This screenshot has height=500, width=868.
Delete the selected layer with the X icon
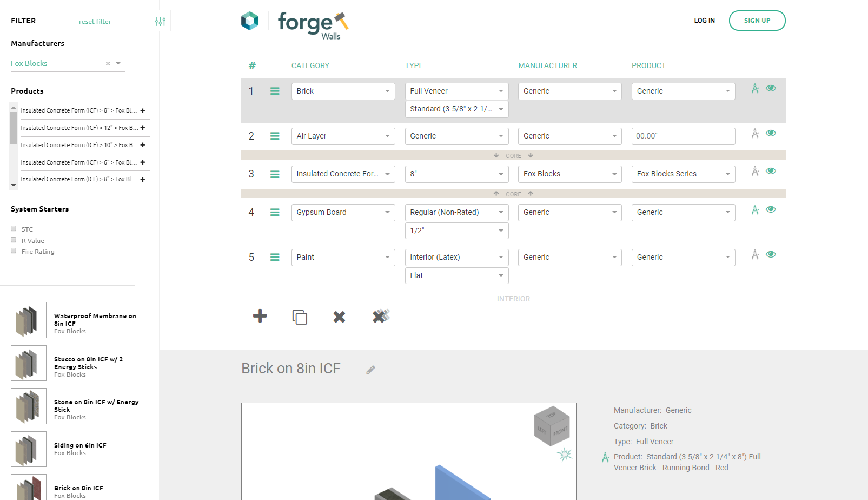[x=339, y=317]
